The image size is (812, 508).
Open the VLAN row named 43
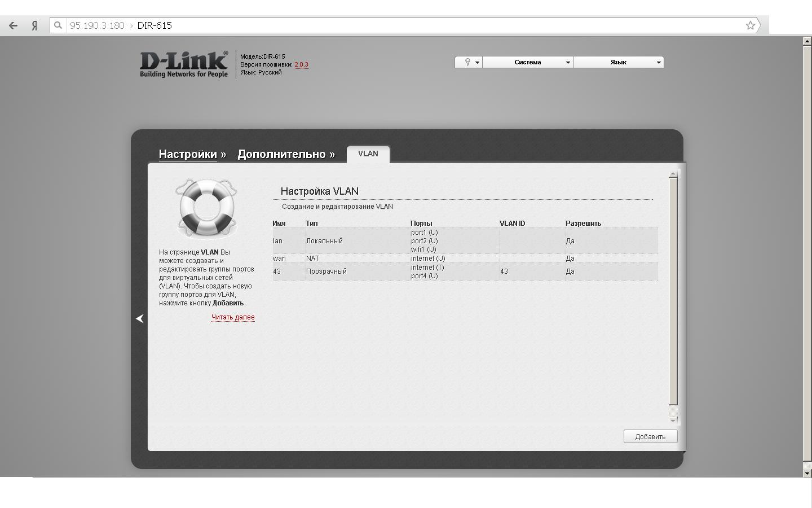465,271
